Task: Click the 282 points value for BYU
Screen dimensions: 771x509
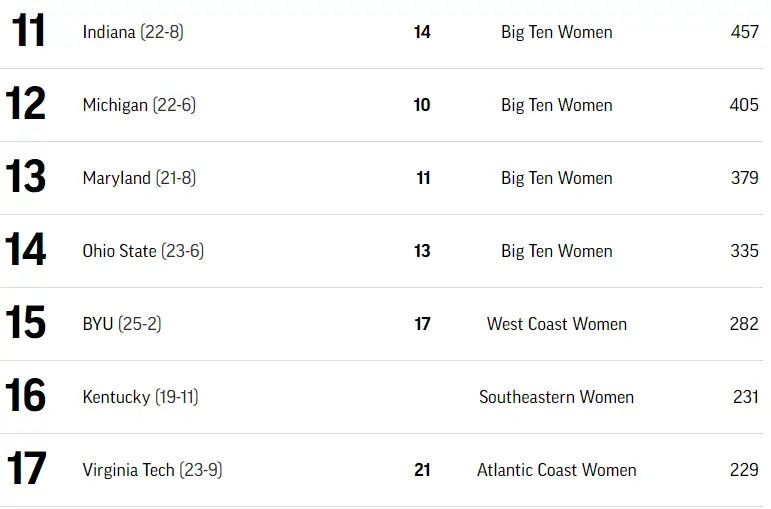Action: [744, 324]
